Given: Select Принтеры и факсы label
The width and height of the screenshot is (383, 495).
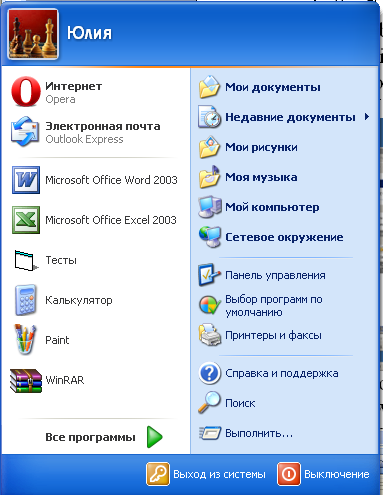Looking at the screenshot, I should [x=273, y=335].
